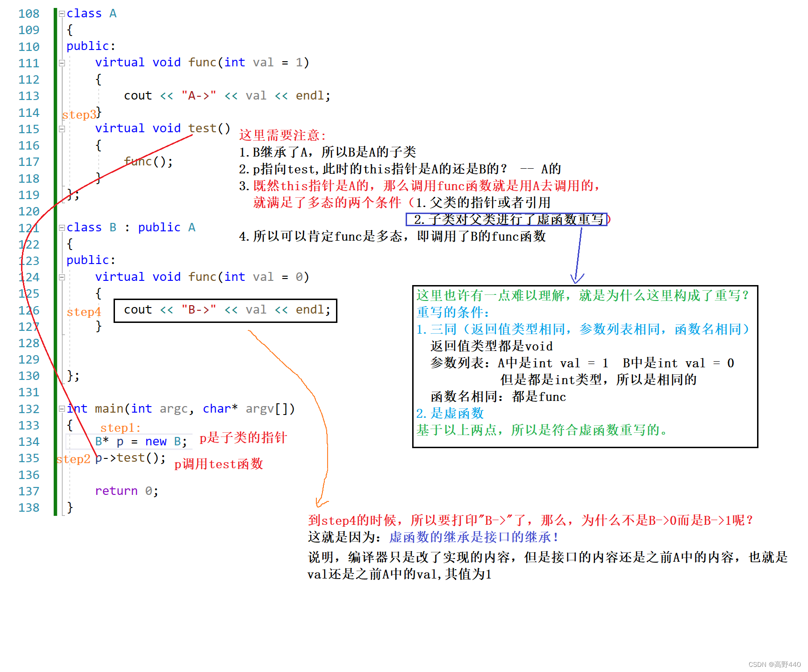Click note '4.所以可以肯定func是多态'
Screen dimensions: 808x672
392,236
